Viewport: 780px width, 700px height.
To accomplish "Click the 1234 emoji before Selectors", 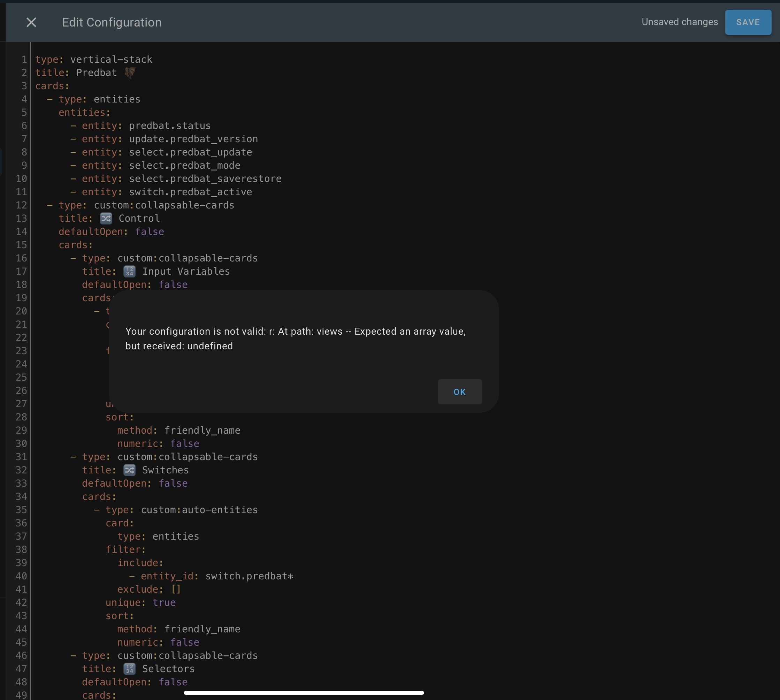I will click(x=129, y=669).
